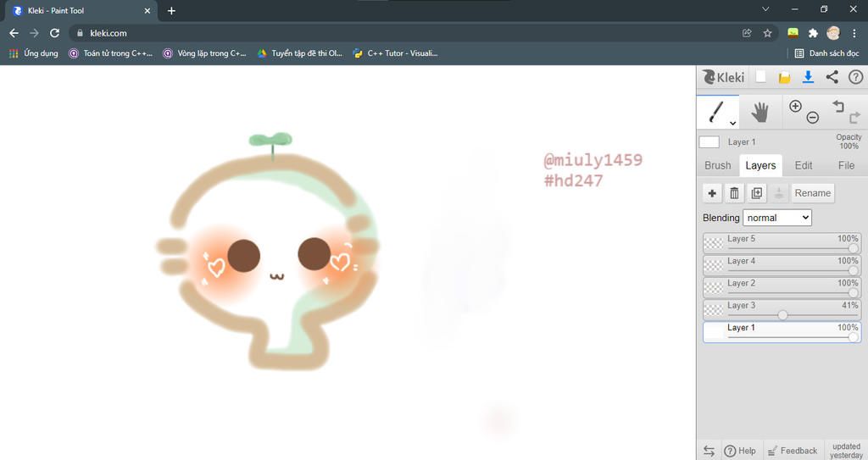Zoom in with the plus magnifier
The width and height of the screenshot is (868, 460).
click(x=795, y=106)
